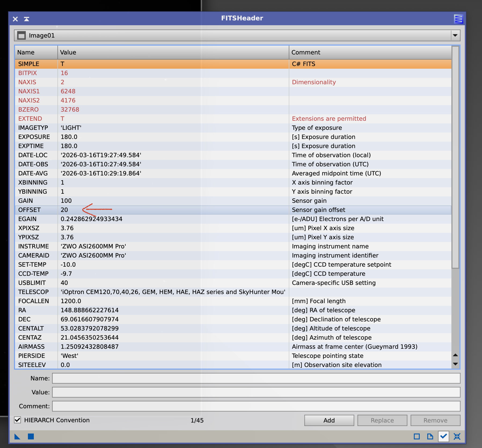482x448 pixels.
Task: Click the New Instance triangle icon
Action: (x=17, y=436)
